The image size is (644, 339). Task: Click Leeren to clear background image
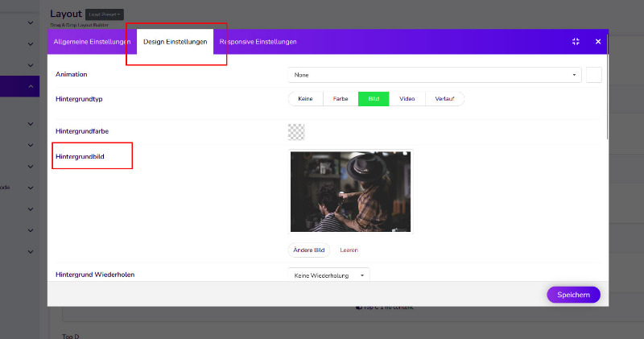tap(349, 250)
